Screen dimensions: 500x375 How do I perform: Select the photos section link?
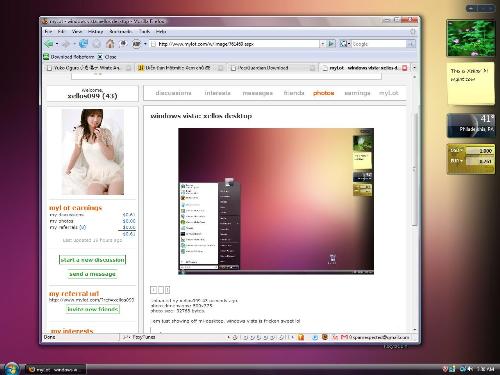pos(323,93)
